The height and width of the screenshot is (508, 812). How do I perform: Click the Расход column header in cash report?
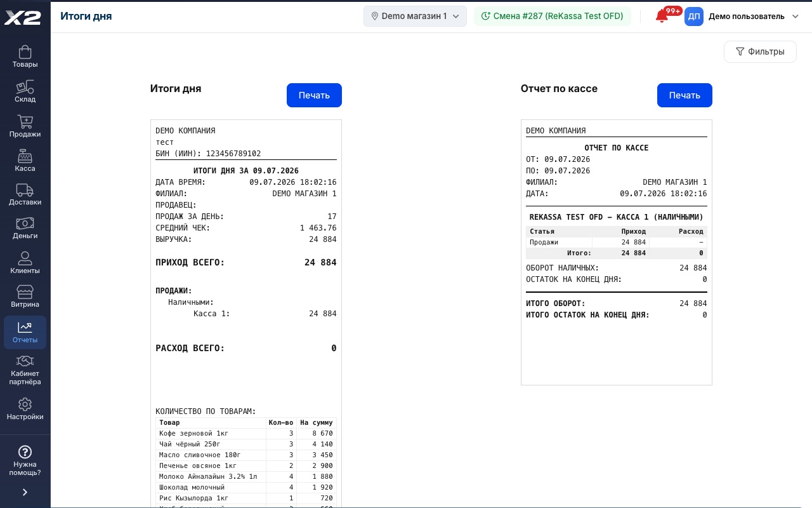678,232
